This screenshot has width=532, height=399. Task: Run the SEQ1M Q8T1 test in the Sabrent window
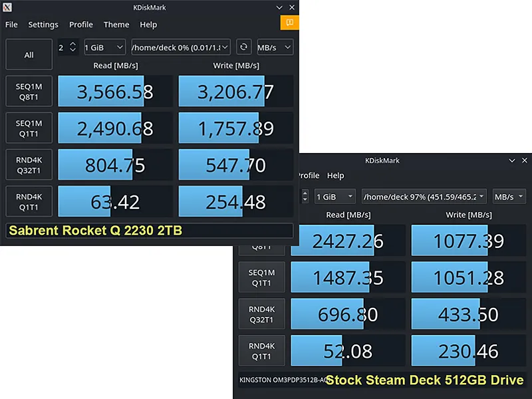29,92
